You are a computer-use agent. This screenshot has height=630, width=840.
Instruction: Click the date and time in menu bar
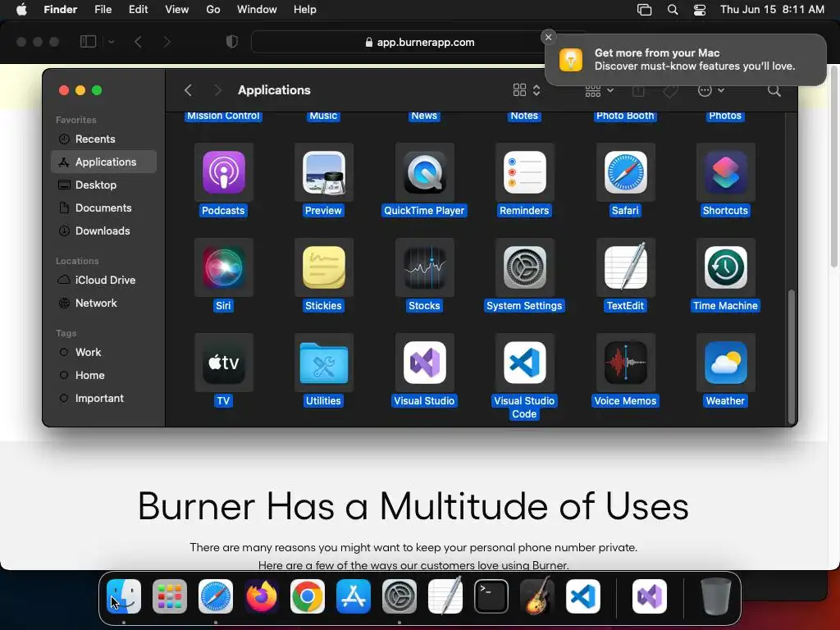click(x=772, y=10)
